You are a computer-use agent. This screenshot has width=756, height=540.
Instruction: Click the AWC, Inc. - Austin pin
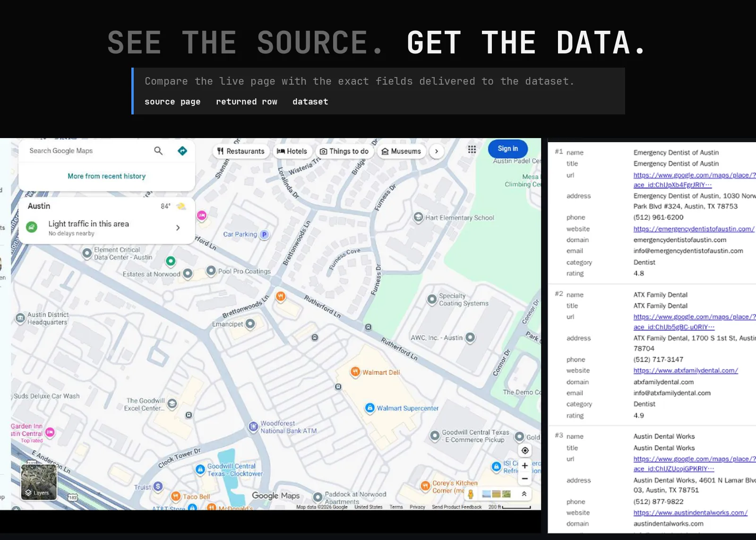coord(470,338)
